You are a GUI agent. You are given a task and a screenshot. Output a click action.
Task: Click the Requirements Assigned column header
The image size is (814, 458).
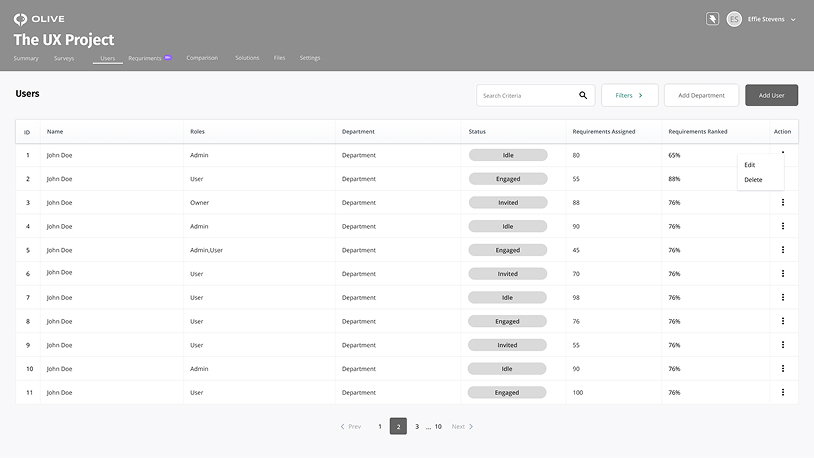[x=604, y=131]
